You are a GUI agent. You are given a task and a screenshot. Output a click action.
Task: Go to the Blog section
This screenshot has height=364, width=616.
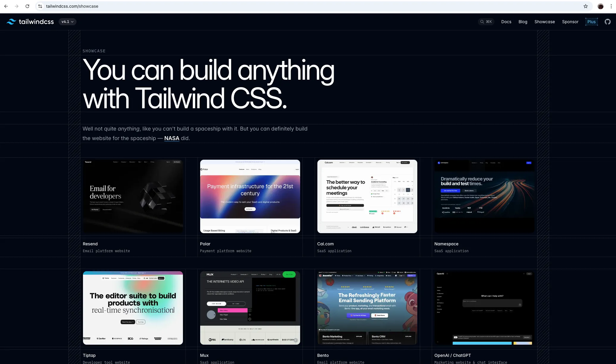point(523,21)
